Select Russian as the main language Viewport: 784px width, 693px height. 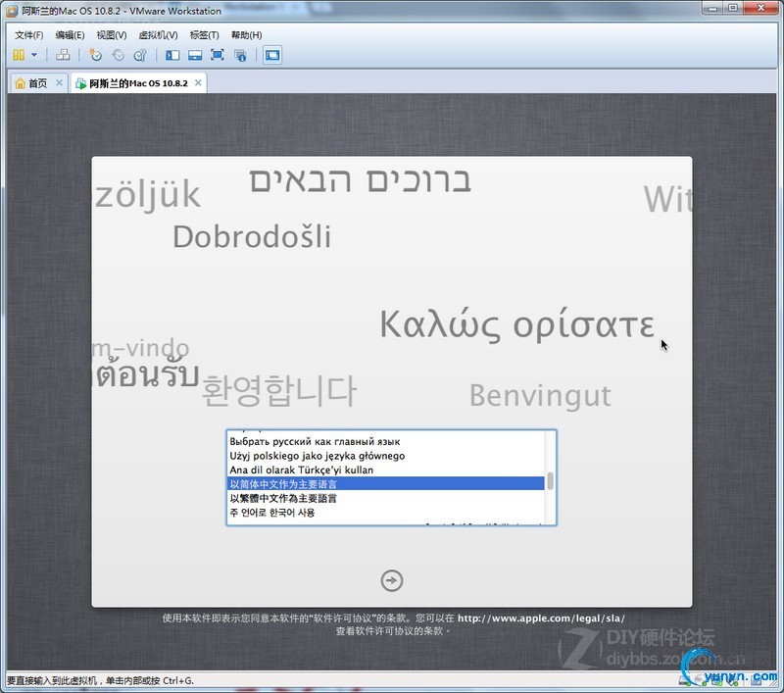(x=385, y=441)
